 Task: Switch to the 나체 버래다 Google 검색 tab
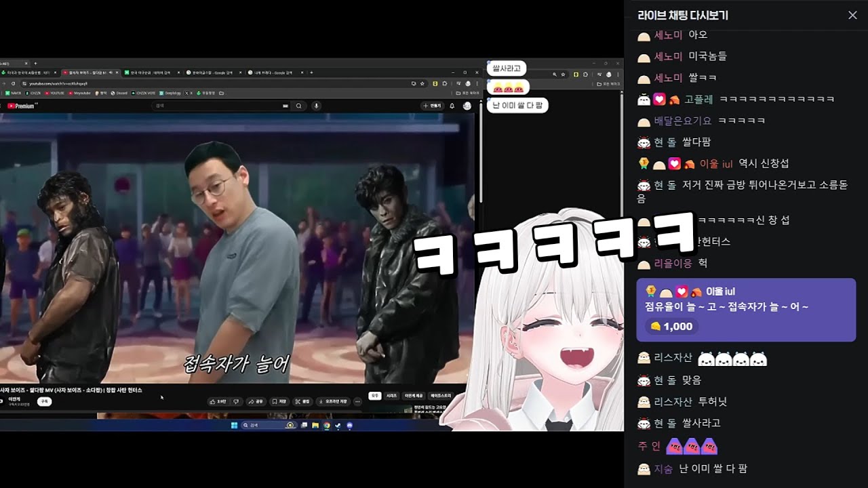[x=274, y=72]
